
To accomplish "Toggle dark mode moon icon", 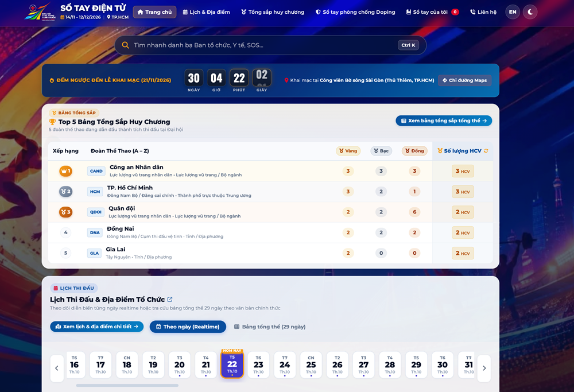I will point(530,12).
